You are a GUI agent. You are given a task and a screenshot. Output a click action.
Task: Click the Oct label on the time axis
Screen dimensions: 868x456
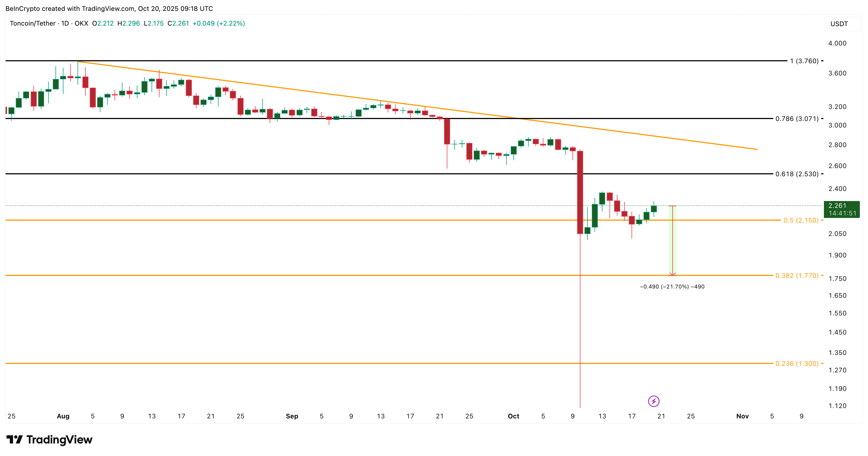(x=513, y=416)
